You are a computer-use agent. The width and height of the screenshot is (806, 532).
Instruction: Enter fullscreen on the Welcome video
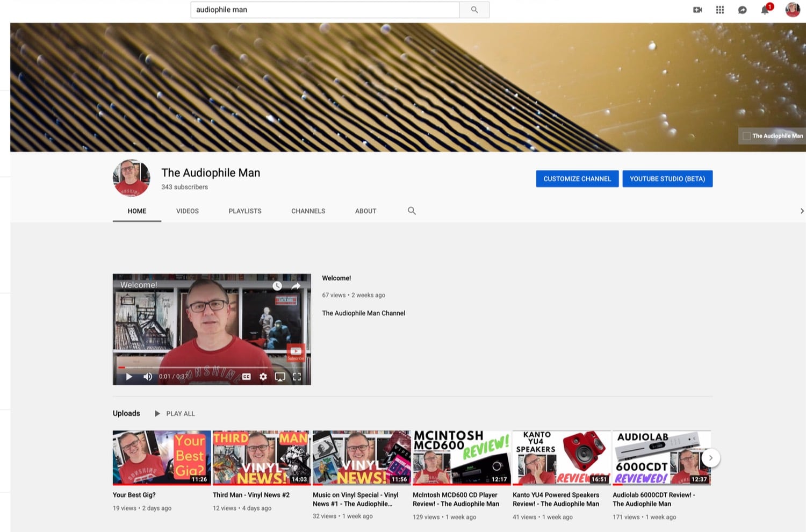pyautogui.click(x=297, y=377)
